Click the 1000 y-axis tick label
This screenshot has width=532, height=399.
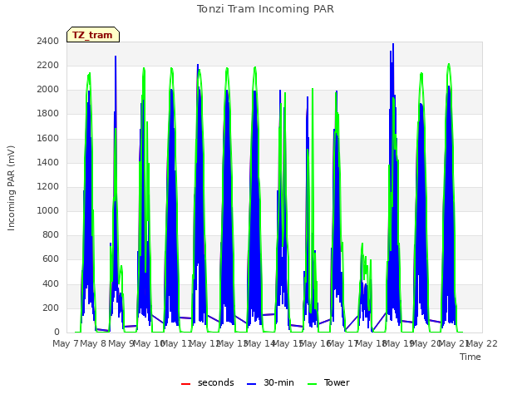pos(48,210)
